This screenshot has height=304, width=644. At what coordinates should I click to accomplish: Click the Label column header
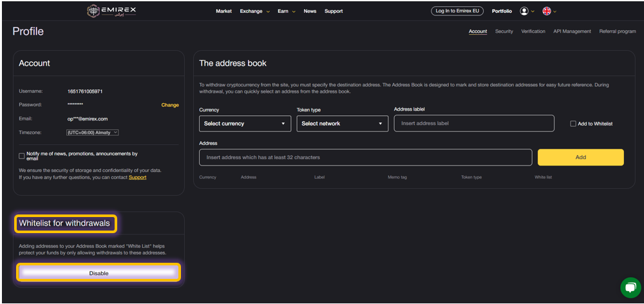click(319, 178)
